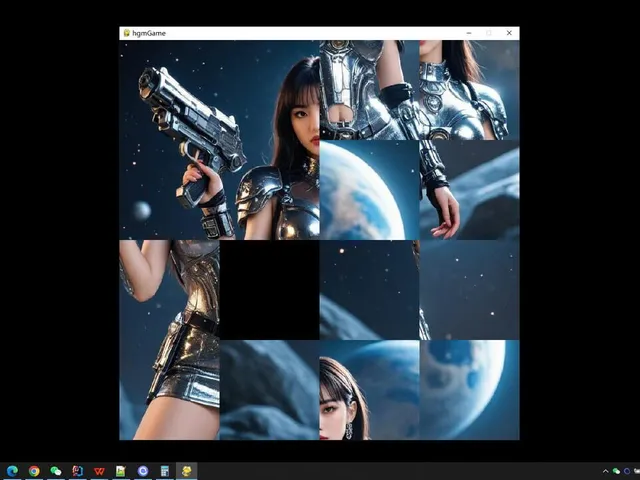640x480 pixels.
Task: Open the Calculator taskbar icon
Action: coord(164,471)
